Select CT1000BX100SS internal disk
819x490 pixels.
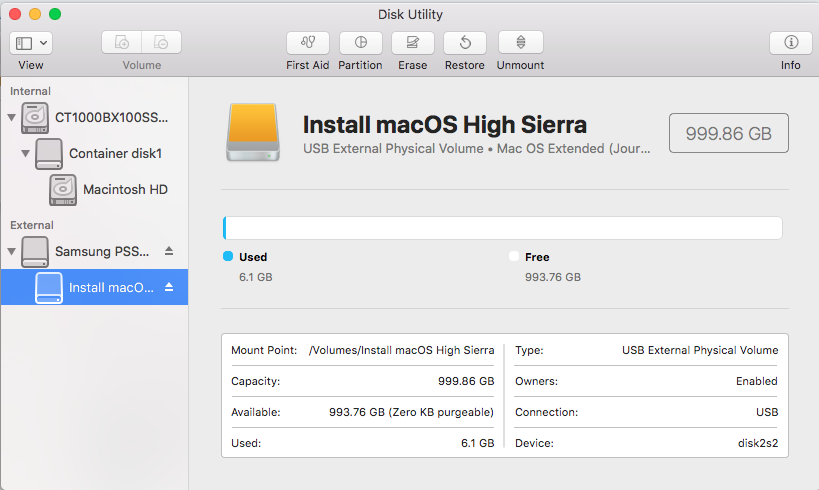(x=111, y=118)
